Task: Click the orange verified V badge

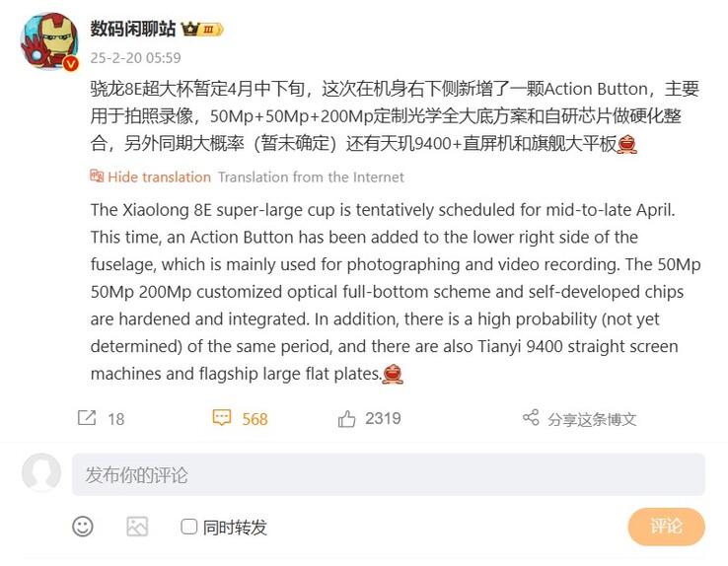Action: (x=71, y=63)
